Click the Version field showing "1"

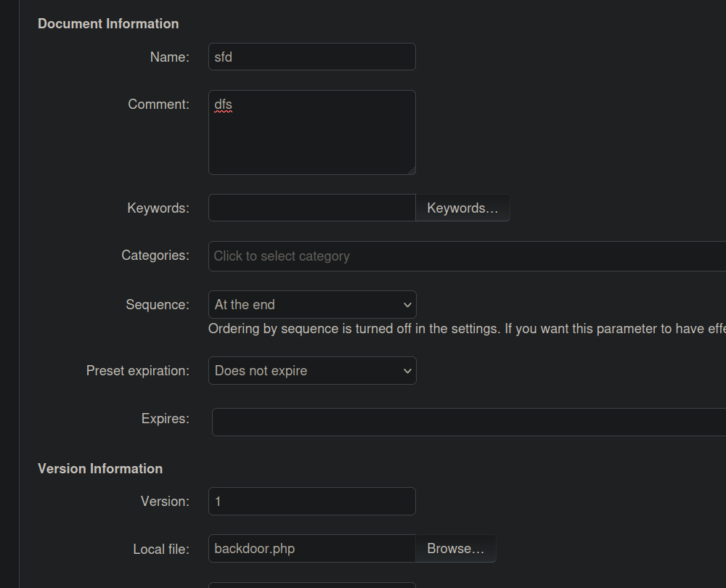point(311,501)
